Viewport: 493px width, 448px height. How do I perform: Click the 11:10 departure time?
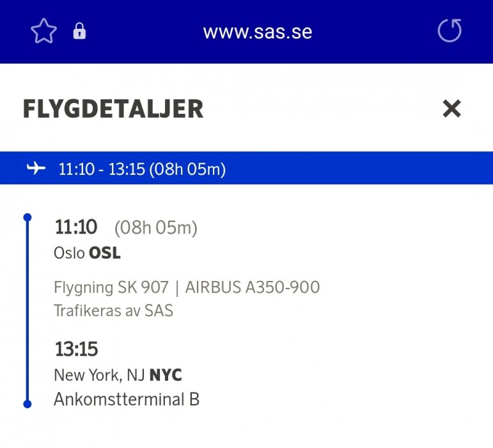pyautogui.click(x=76, y=227)
